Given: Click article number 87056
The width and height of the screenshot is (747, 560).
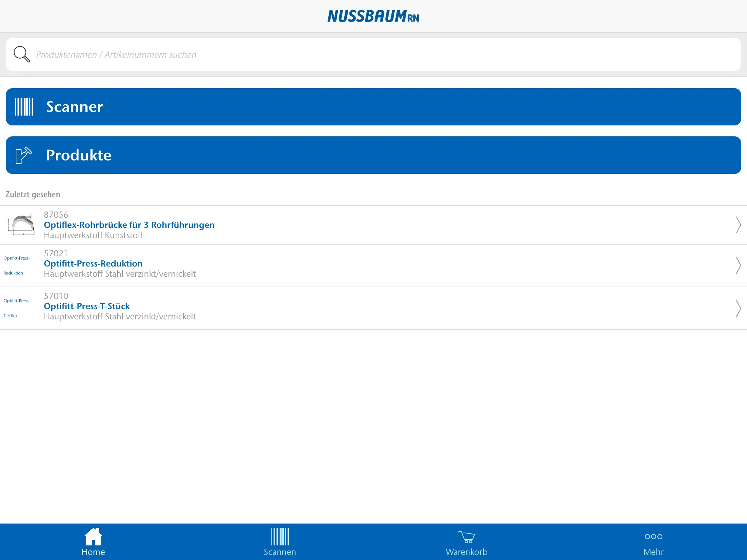Looking at the screenshot, I should coord(56,215).
